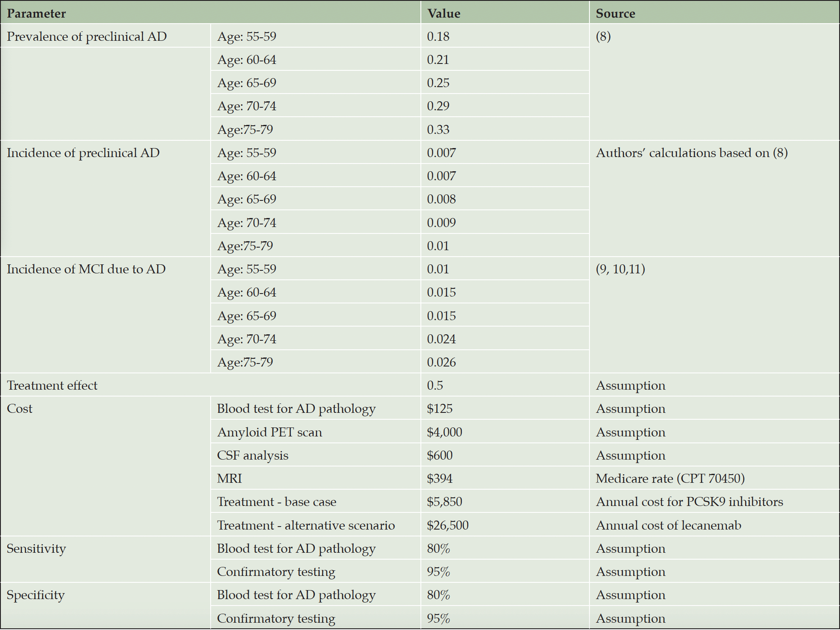Select the $5,850 cost value
Image resolution: width=840 pixels, height=630 pixels.
tap(444, 502)
